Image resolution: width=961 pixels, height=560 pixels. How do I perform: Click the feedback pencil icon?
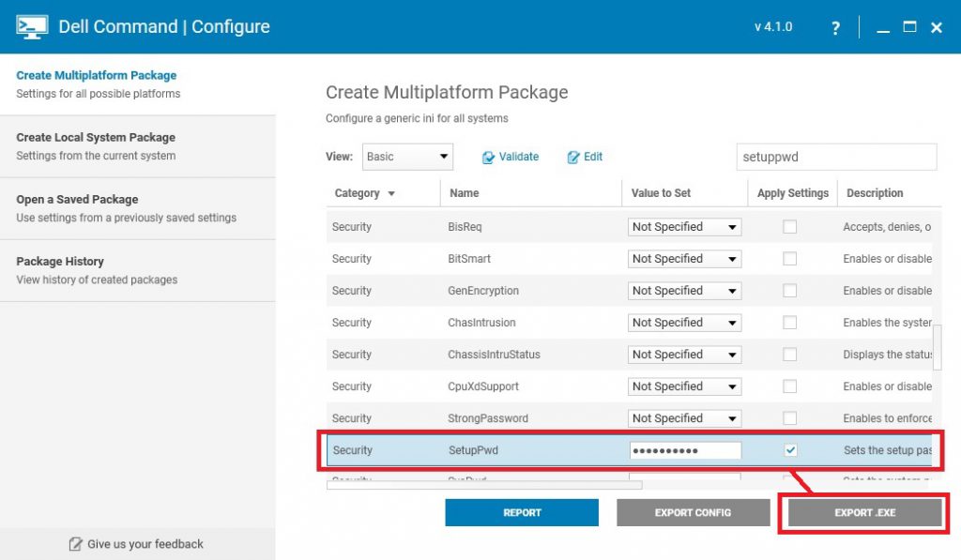click(76, 544)
